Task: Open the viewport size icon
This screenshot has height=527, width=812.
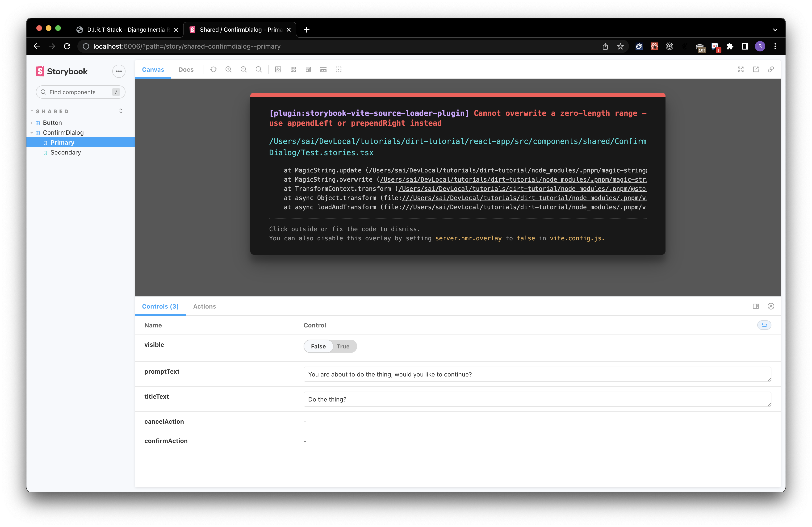Action: pos(308,70)
